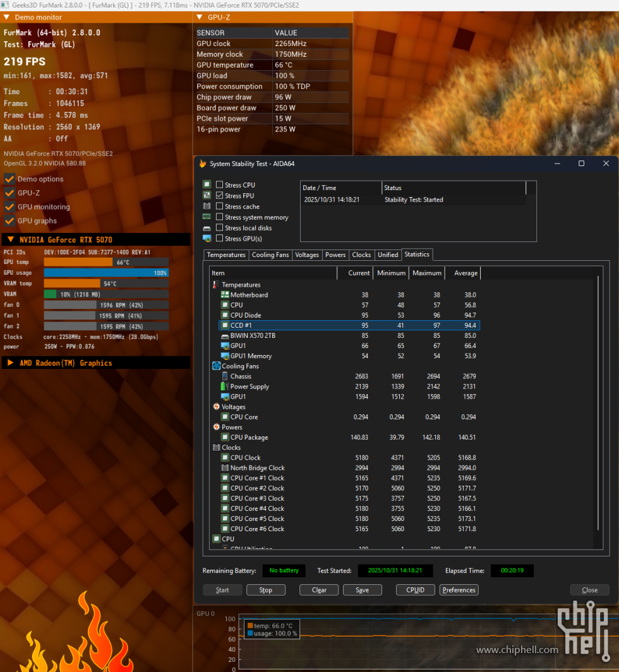The width and height of the screenshot is (619, 672).
Task: Sort by the Maximum column header
Action: point(426,273)
